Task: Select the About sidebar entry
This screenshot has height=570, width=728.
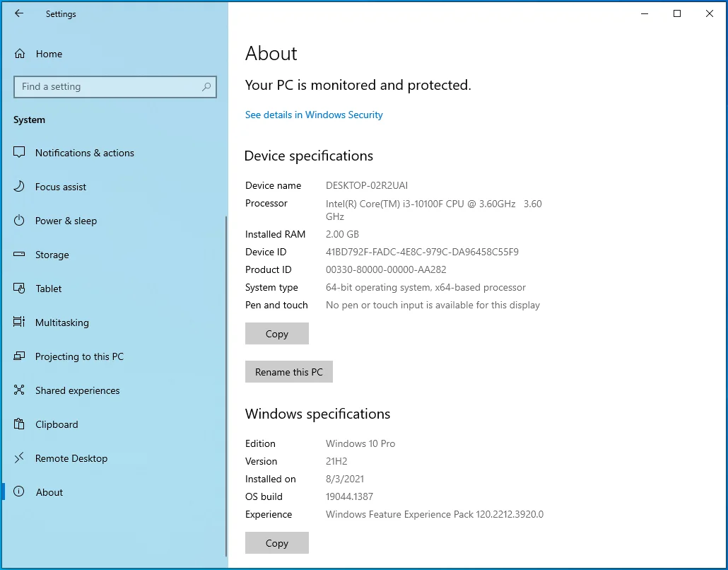Action: point(114,492)
